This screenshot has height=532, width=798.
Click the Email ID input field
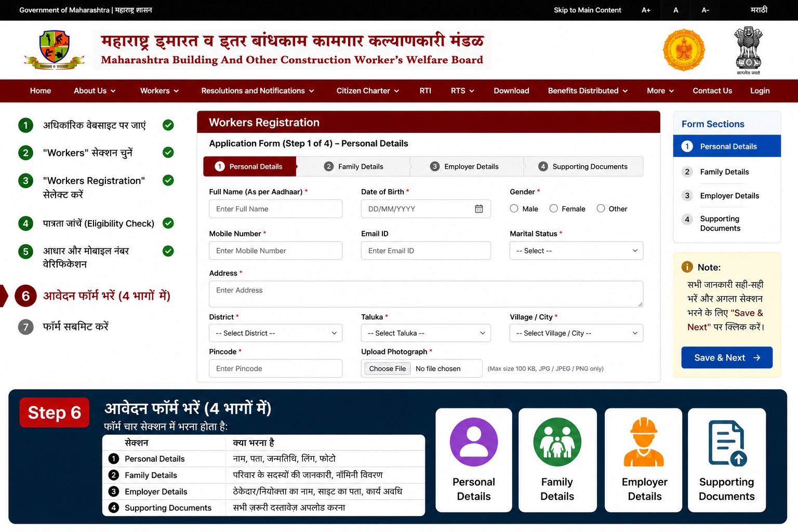(426, 250)
